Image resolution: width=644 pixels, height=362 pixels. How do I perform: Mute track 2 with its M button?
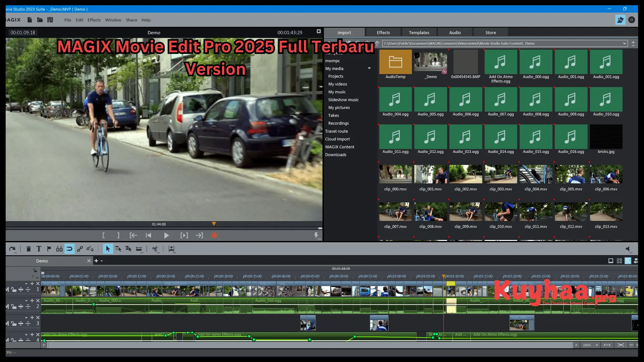click(7, 306)
